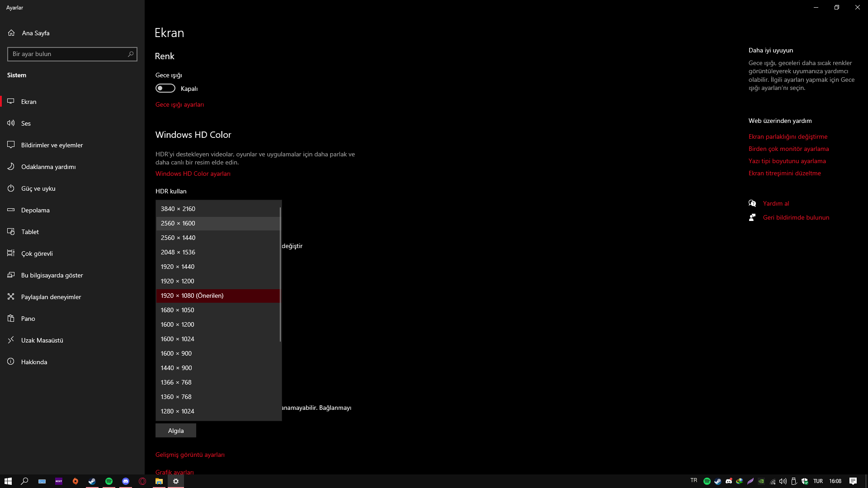The width and height of the screenshot is (868, 488).
Task: Open Odaklanma yardımı settings
Action: [72, 167]
